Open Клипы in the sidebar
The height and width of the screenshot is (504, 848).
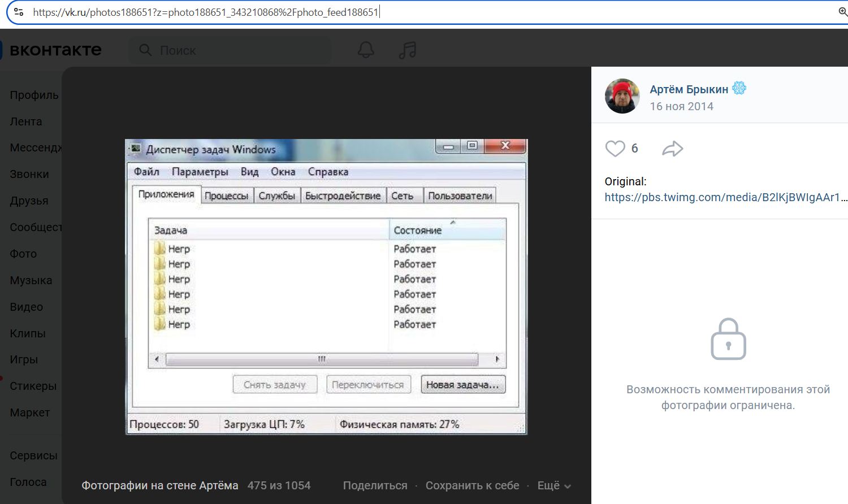[28, 333]
